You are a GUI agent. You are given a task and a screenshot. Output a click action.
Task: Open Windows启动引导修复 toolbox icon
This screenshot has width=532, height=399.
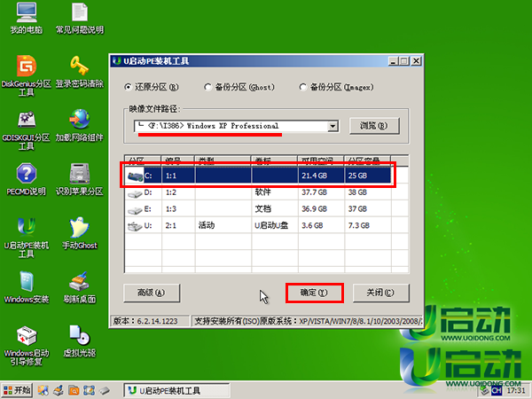27,346
